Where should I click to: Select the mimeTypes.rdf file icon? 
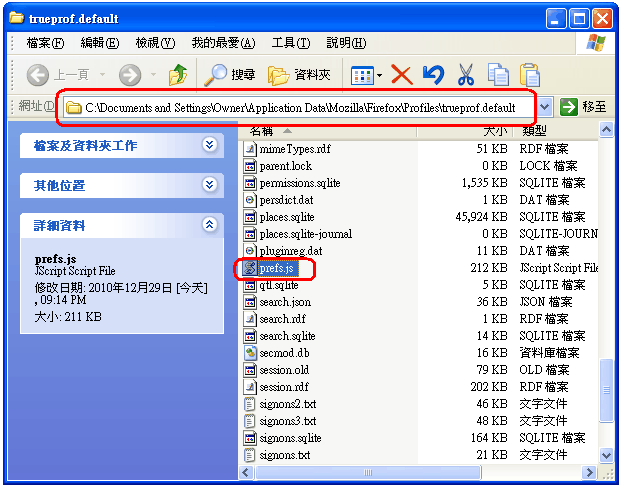coord(250,149)
